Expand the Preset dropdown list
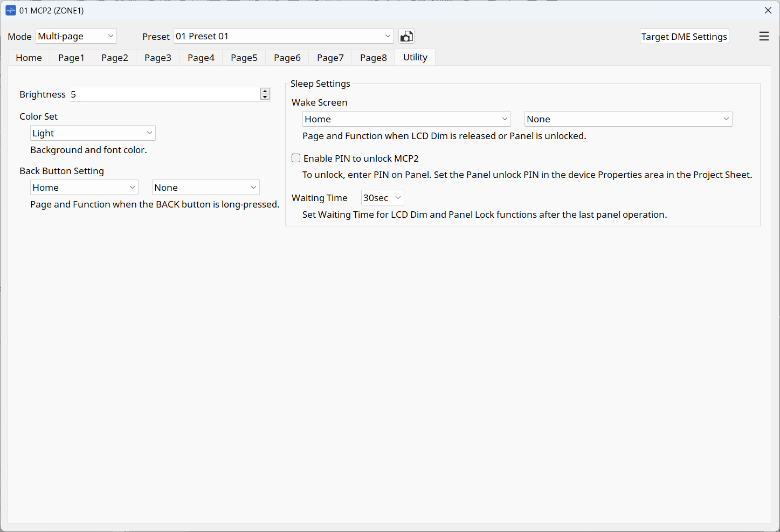The width and height of the screenshot is (780, 532). 284,36
